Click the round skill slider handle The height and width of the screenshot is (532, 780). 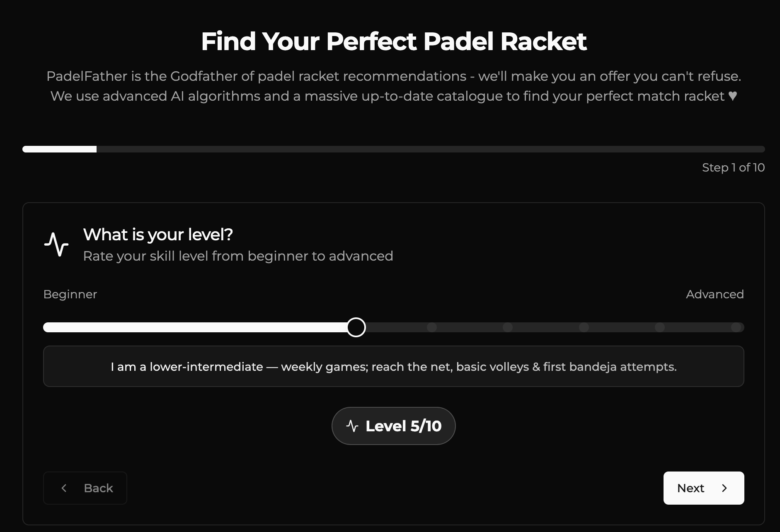356,327
